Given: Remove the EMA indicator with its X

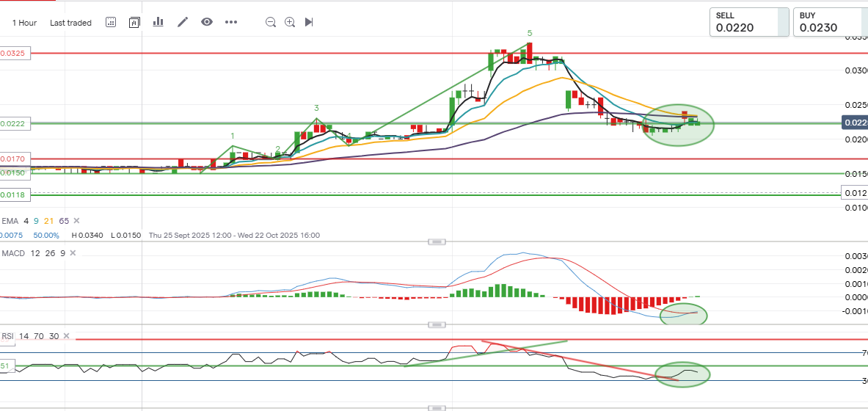Looking at the screenshot, I should pyautogui.click(x=76, y=220).
